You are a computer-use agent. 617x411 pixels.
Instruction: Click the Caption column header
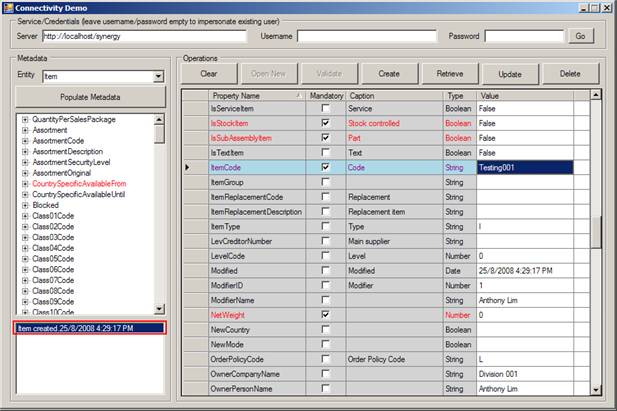394,96
